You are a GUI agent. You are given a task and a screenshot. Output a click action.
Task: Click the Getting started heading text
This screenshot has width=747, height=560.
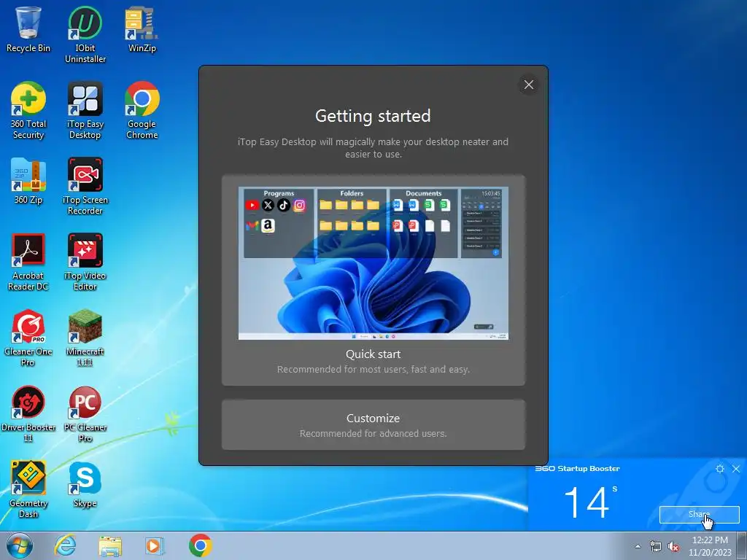point(373,116)
